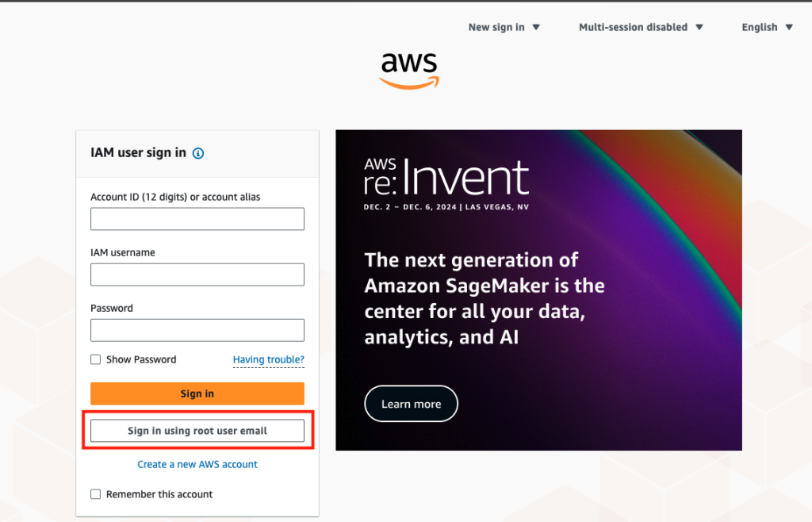Screen dimensions: 812x522
Task: Click the arrow beside Multi-session disabled
Action: point(699,28)
